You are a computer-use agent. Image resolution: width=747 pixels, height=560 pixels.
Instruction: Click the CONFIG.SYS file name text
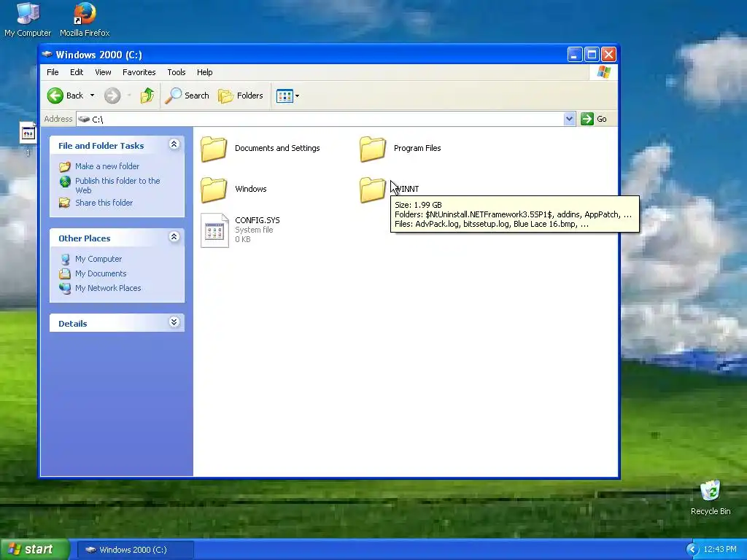pyautogui.click(x=258, y=220)
